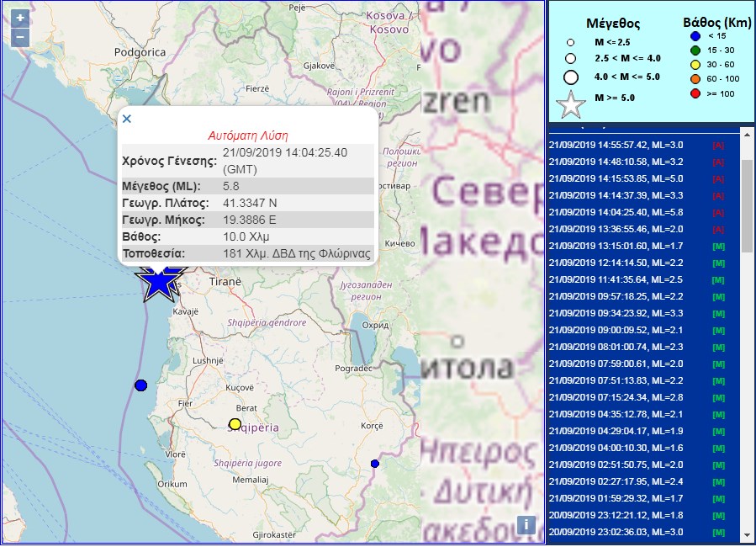Click the 'M <= 2.5' legend circle
Image resolution: width=756 pixels, height=547 pixels.
coord(571,42)
